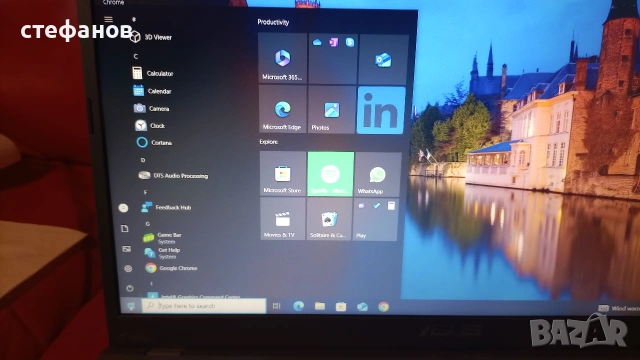Open Task View on the taskbar
640x360 pixels.
(277, 306)
